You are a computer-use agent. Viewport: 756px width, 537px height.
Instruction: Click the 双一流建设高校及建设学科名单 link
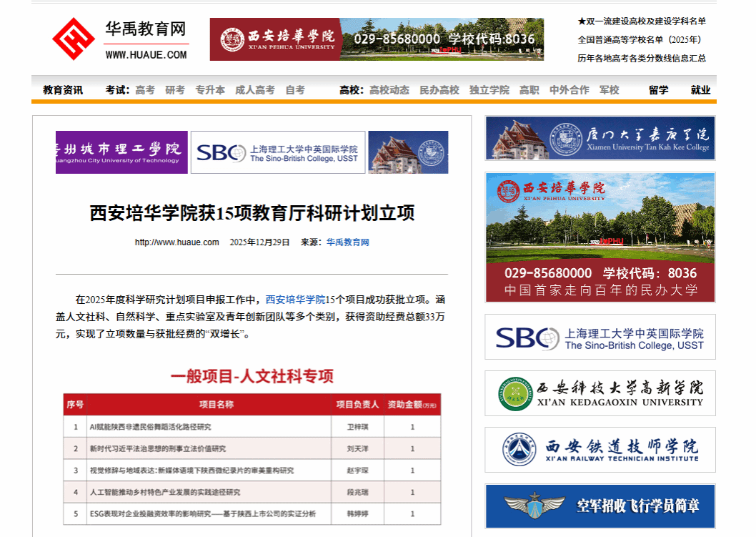[642, 21]
